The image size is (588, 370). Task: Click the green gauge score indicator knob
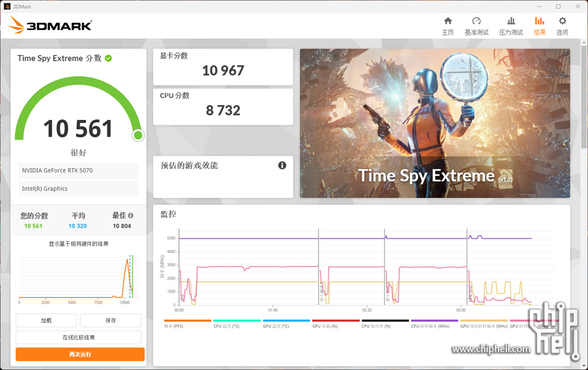click(x=138, y=135)
